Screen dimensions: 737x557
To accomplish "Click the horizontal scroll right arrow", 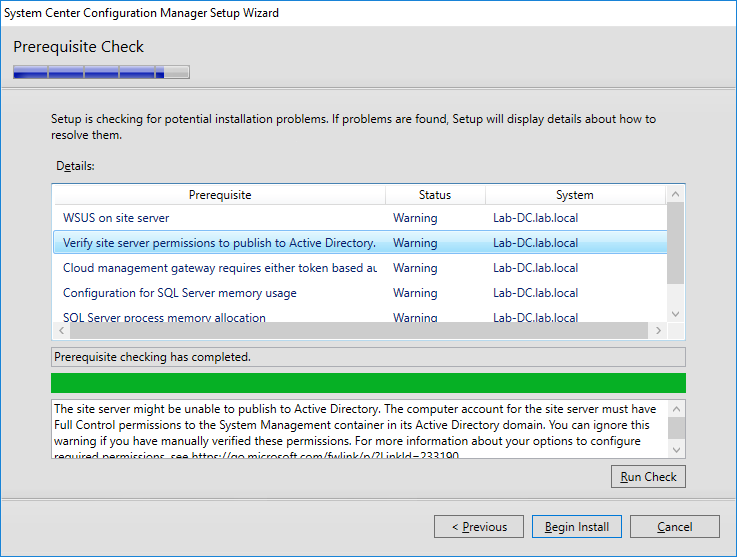I will pos(658,330).
